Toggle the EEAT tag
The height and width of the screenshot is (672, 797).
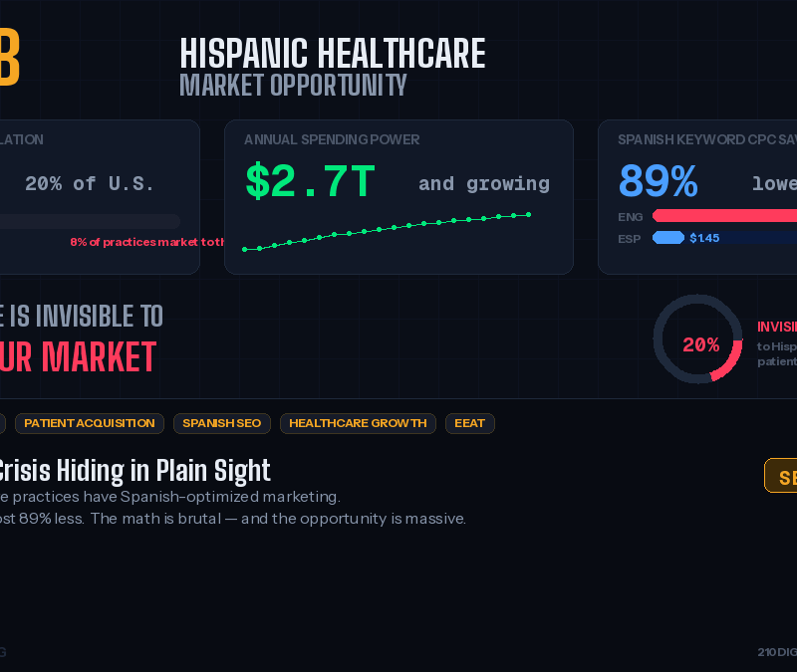(469, 423)
